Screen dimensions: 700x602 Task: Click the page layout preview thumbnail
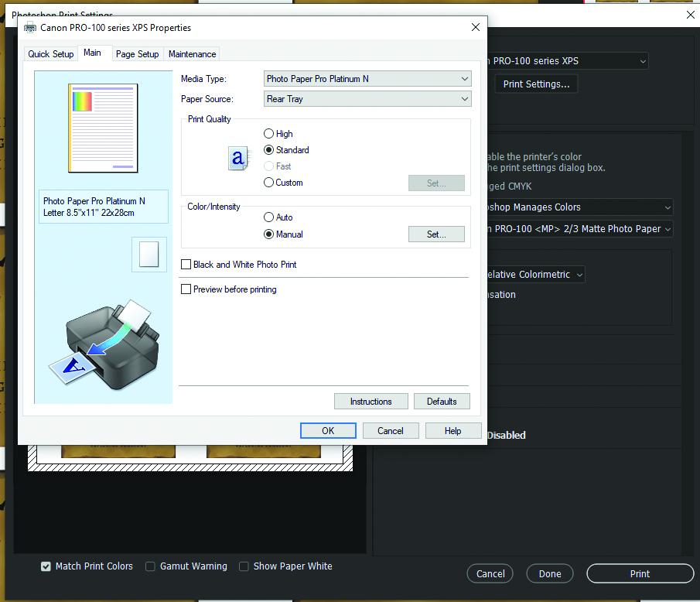[x=103, y=128]
